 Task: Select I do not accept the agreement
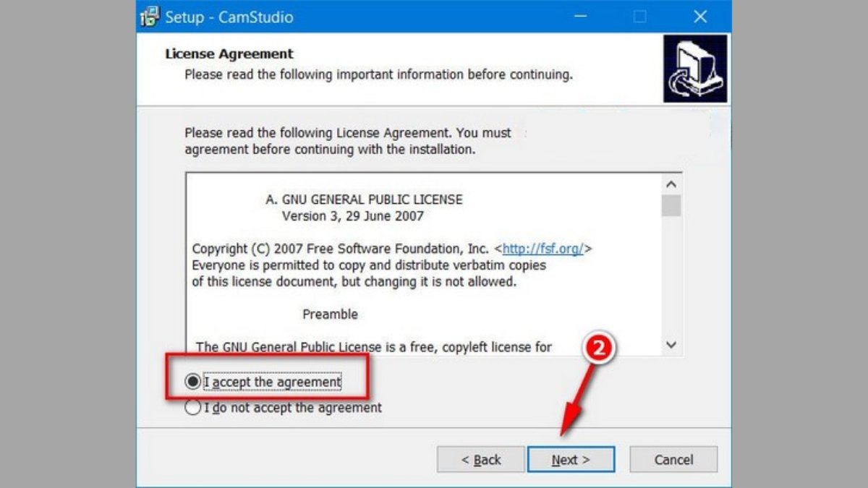(284, 408)
